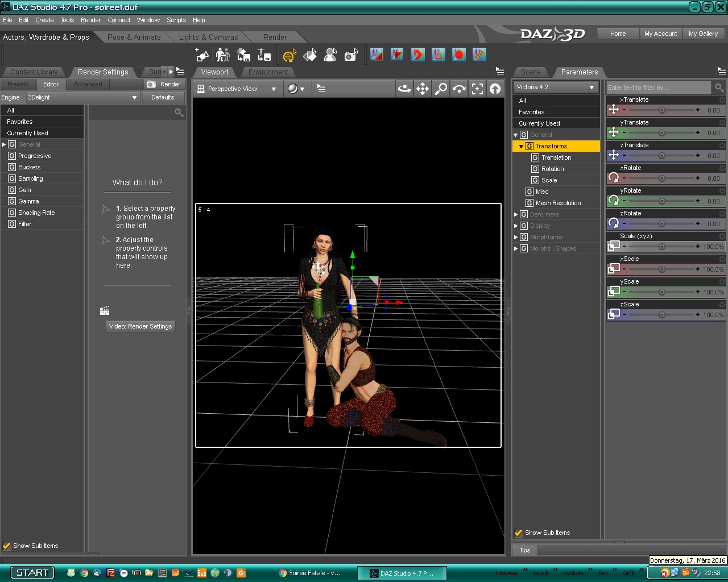Screen dimensions: 728x582
Task: Click the Enter text to filter by field
Action: point(658,88)
